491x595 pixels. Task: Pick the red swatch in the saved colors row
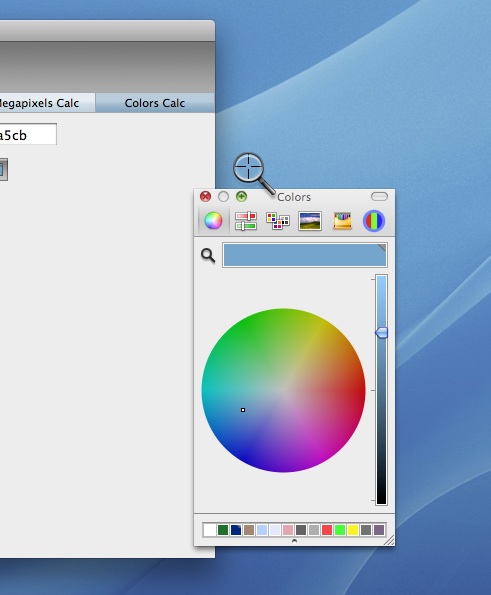(x=327, y=530)
